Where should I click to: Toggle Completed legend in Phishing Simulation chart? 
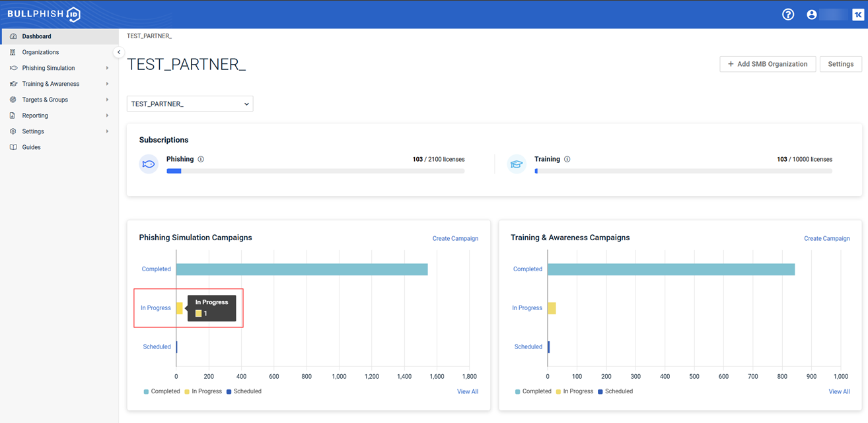pyautogui.click(x=161, y=391)
